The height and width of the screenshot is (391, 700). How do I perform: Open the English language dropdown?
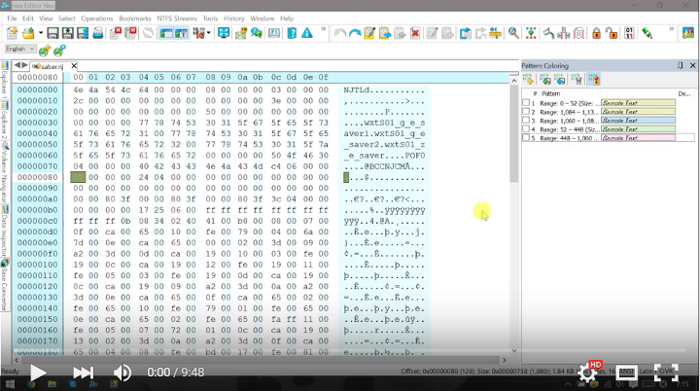[20, 49]
